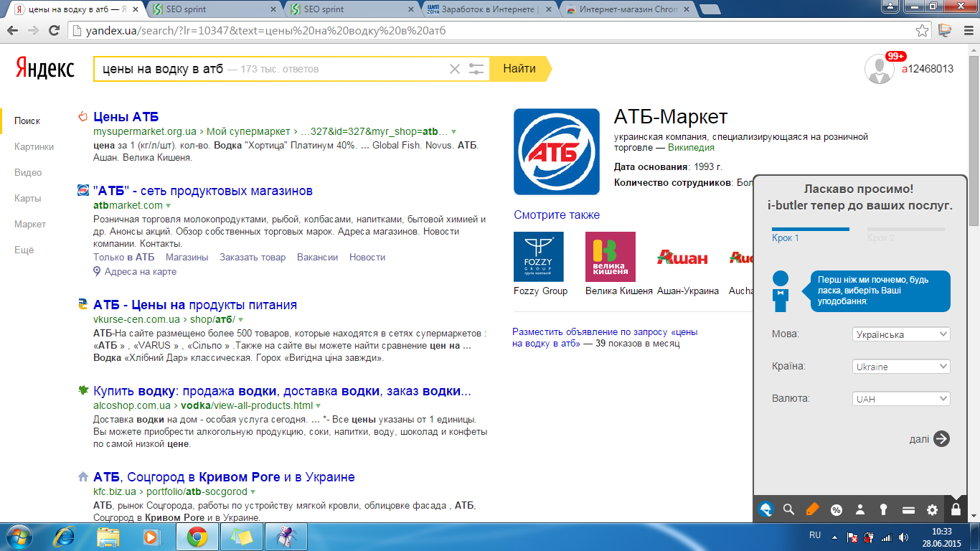Click Разместить объявление по запросу link
Screen dimensions: 980x551
point(605,337)
